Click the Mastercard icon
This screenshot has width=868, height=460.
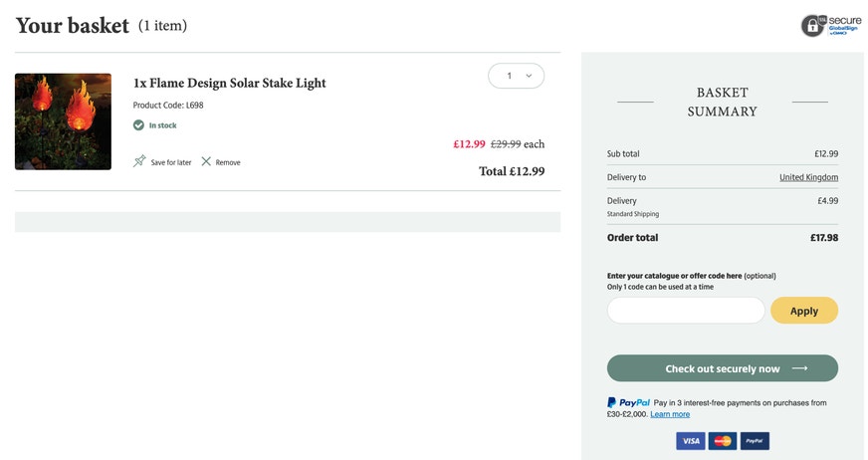[723, 441]
